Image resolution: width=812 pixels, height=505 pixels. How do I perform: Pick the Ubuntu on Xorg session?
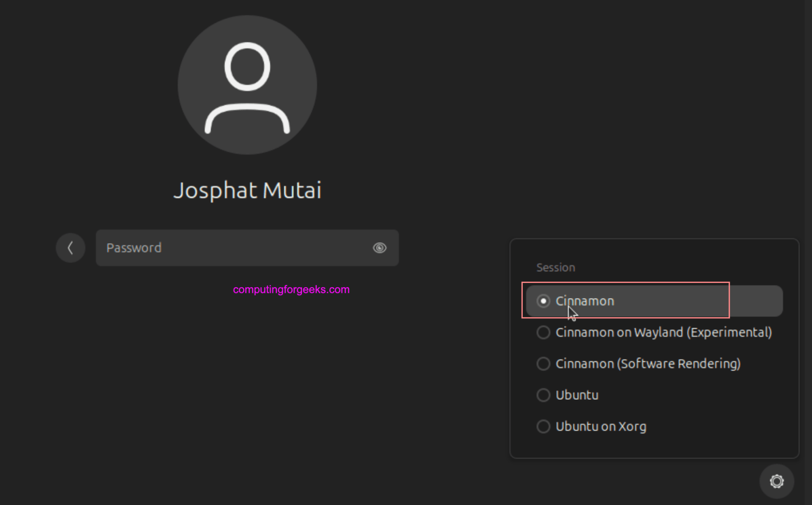[x=601, y=426]
